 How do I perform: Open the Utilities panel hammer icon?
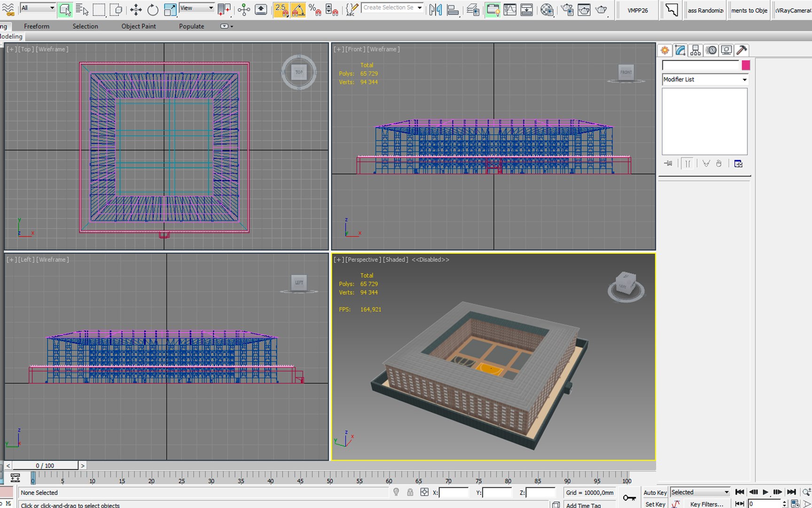click(742, 50)
